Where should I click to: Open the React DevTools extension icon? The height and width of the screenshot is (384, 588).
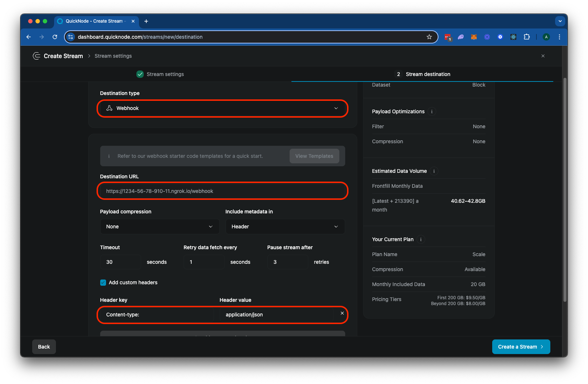tap(513, 37)
